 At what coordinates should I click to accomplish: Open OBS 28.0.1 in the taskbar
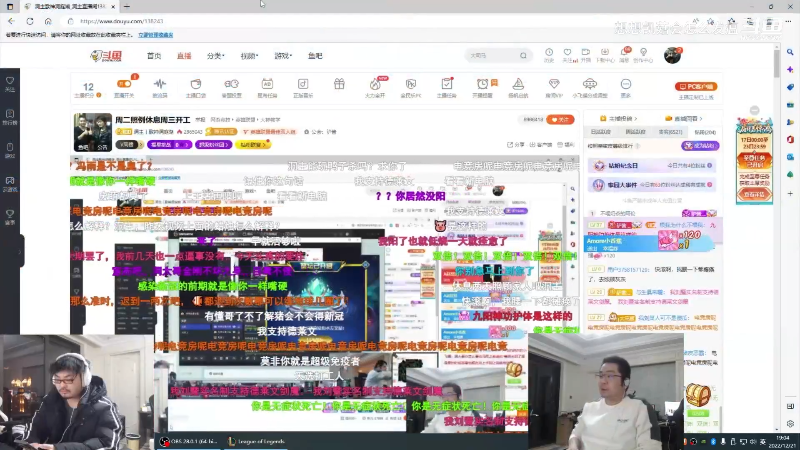(x=188, y=441)
